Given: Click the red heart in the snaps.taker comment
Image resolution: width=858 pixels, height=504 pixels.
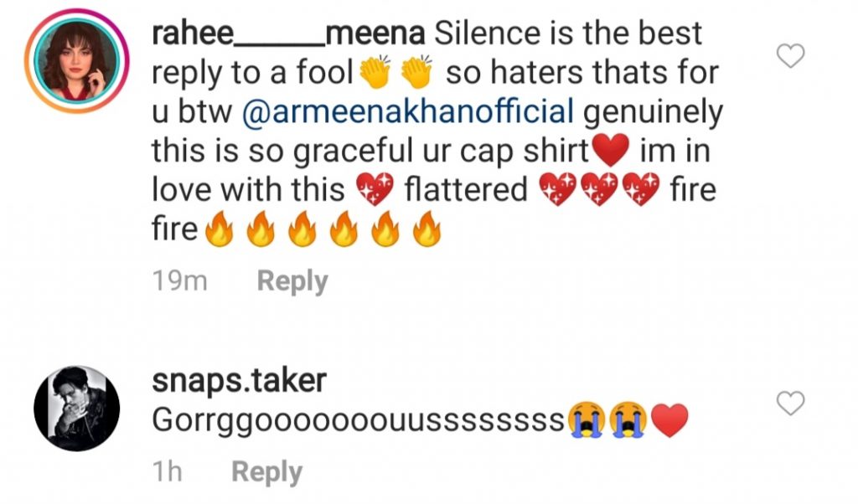Looking at the screenshot, I should [669, 420].
